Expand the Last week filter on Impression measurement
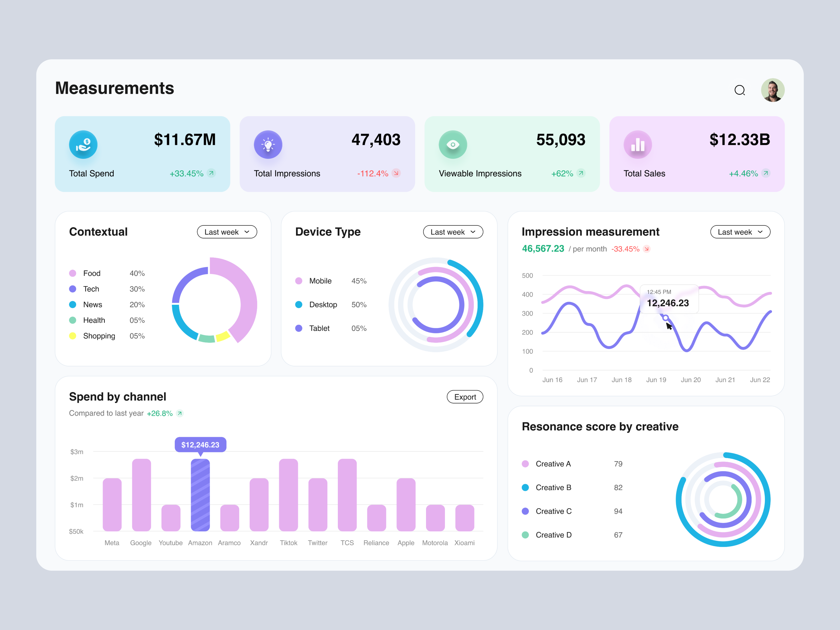Viewport: 840px width, 630px height. [740, 232]
